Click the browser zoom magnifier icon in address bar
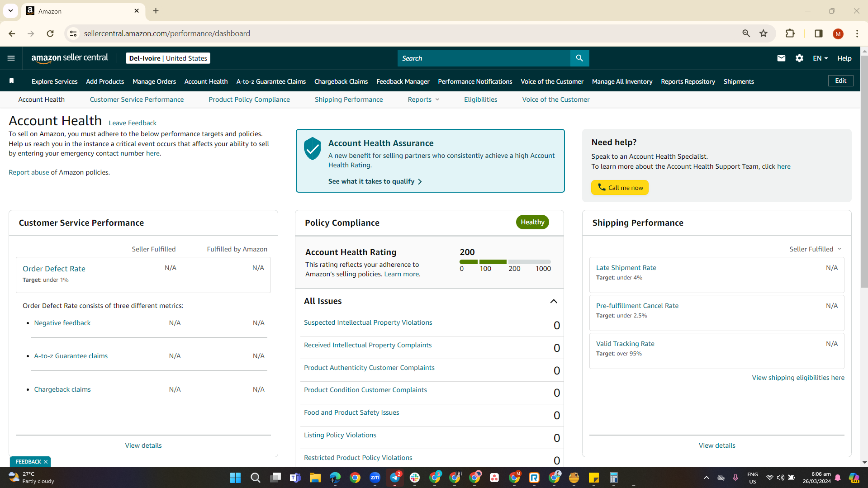868x488 pixels. (x=746, y=33)
